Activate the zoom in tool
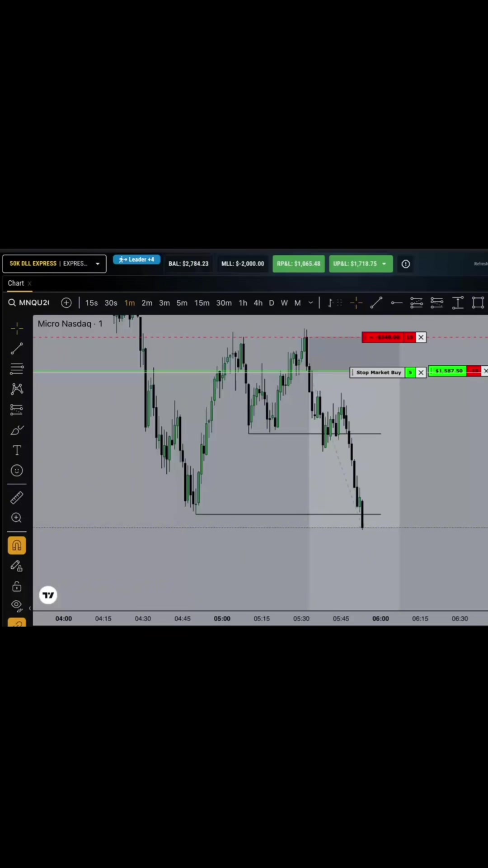This screenshot has height=868, width=488. click(x=17, y=518)
